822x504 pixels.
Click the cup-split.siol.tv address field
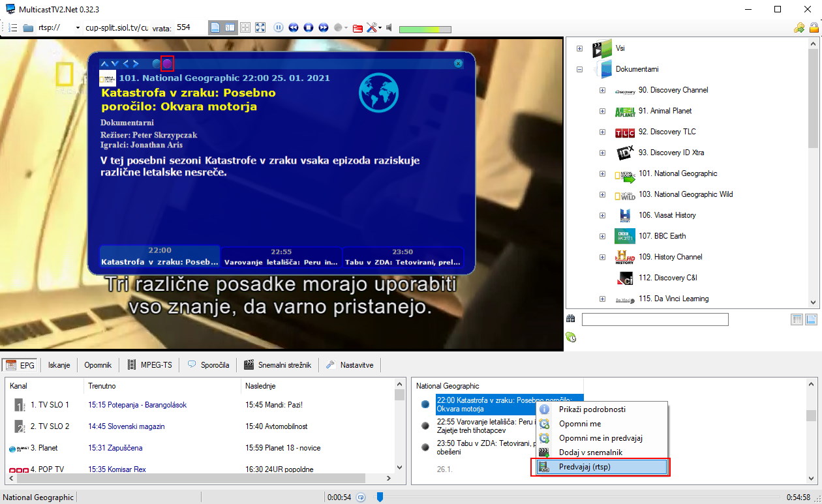click(117, 27)
